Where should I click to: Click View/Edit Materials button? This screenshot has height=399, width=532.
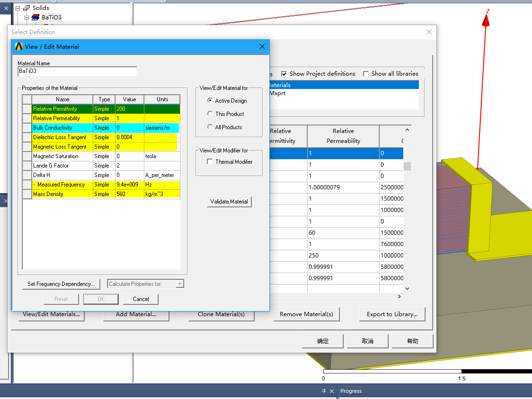coord(51,315)
